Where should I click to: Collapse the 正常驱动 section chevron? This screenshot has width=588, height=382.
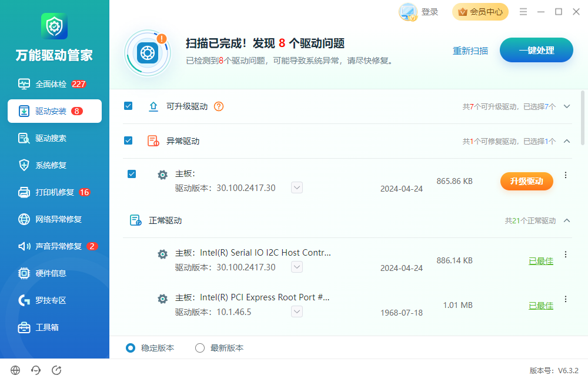pyautogui.click(x=567, y=220)
